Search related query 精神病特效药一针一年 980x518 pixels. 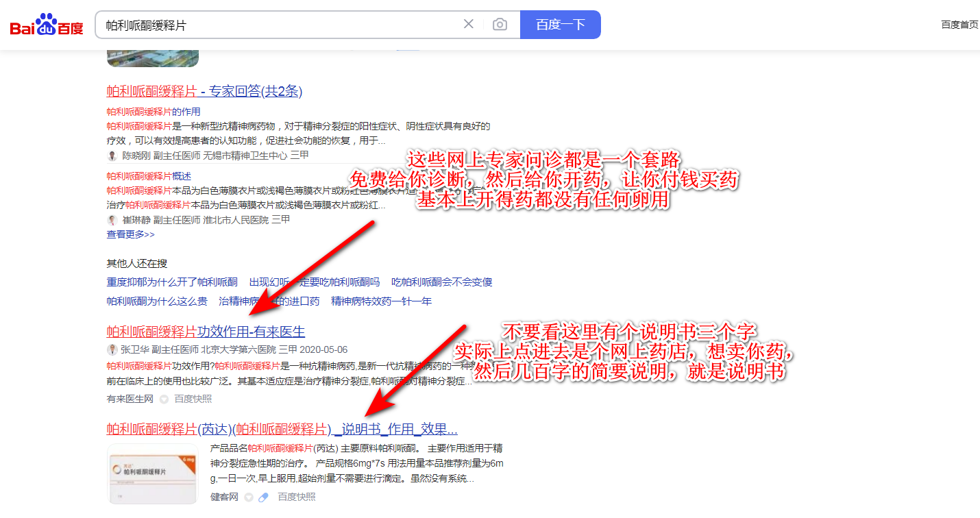coord(382,301)
